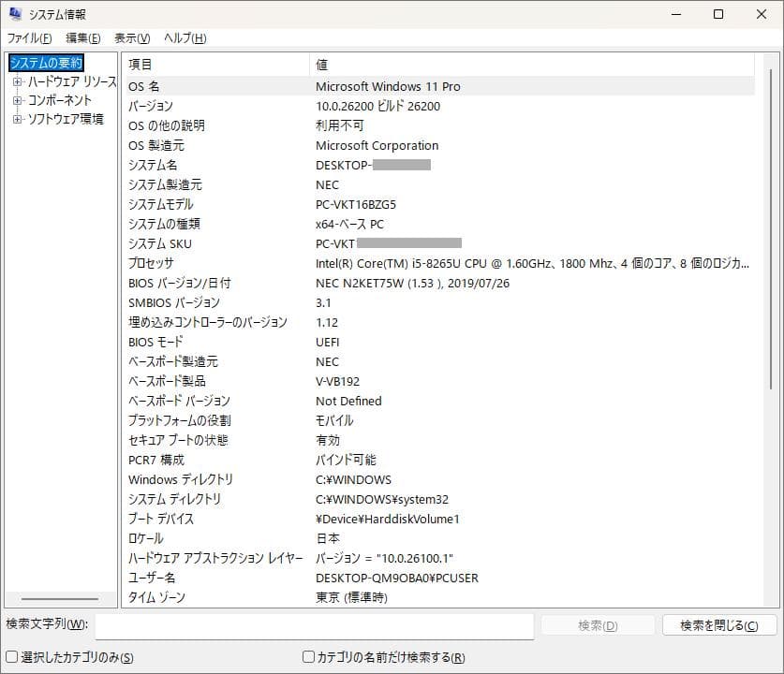
Task: Click the 項目 column header
Action: (216, 65)
